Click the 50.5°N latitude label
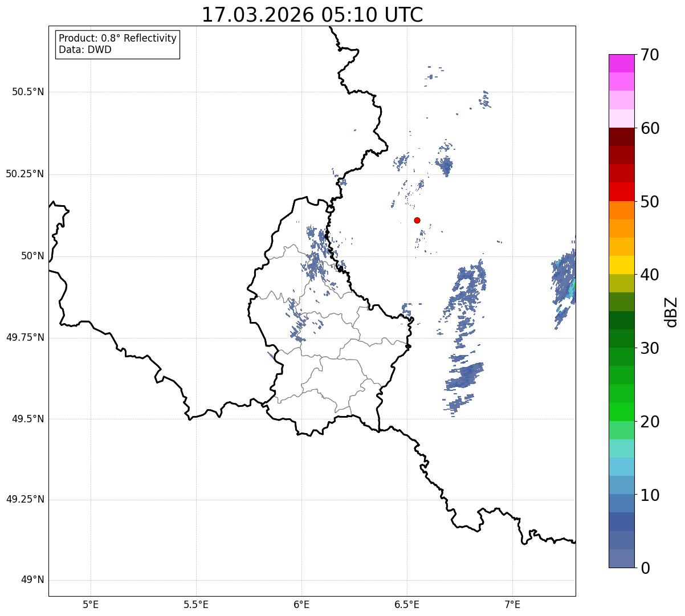685x616 pixels. 28,92
